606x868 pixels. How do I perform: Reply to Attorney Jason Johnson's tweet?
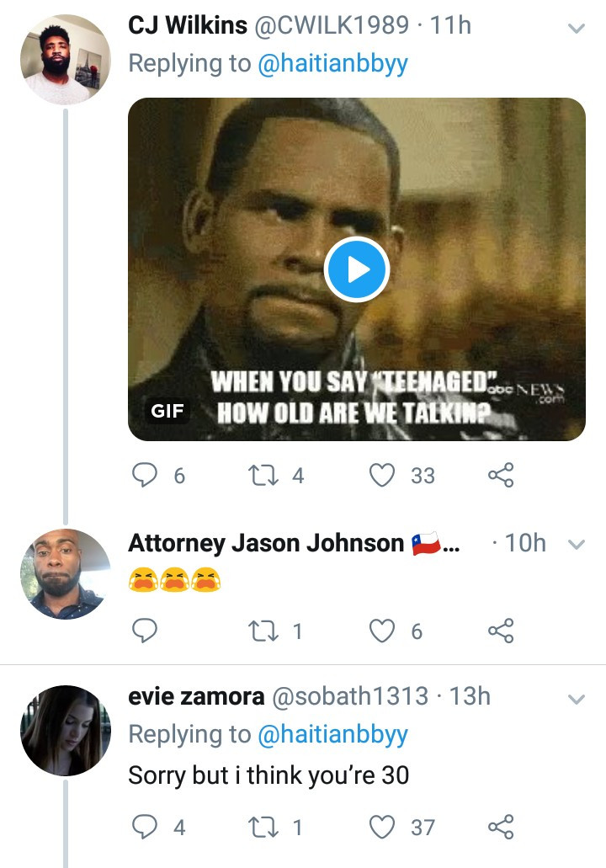point(146,631)
